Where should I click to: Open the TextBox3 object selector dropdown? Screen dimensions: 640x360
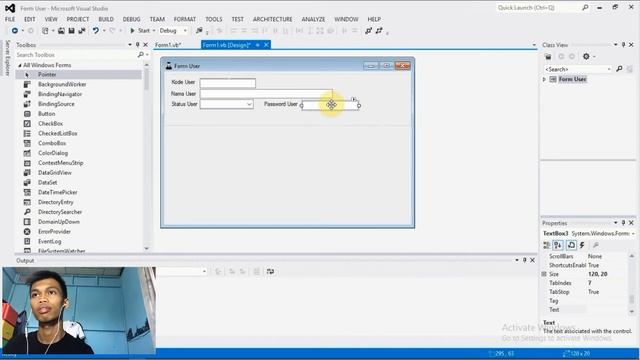coord(633,234)
